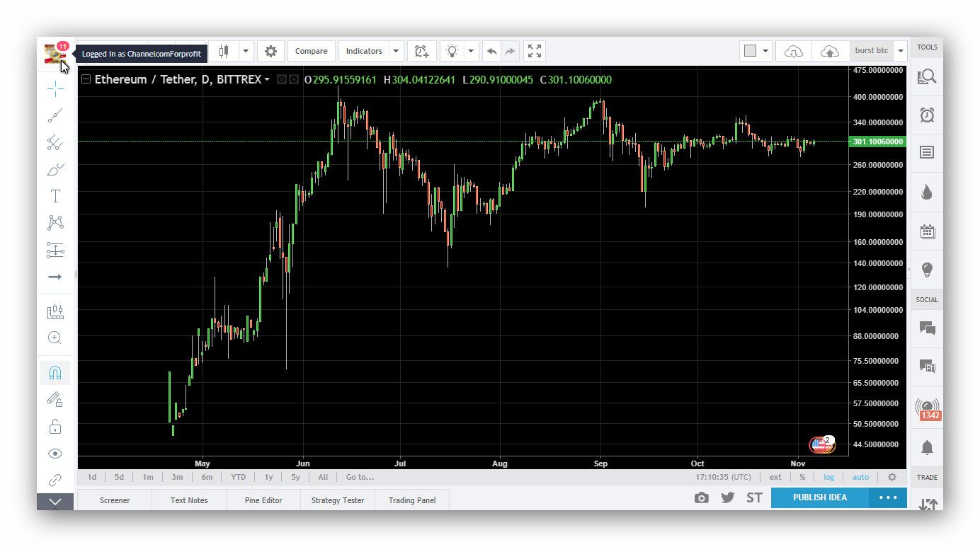The width and height of the screenshot is (980, 547).
Task: Click the redo arrow
Action: [x=510, y=51]
